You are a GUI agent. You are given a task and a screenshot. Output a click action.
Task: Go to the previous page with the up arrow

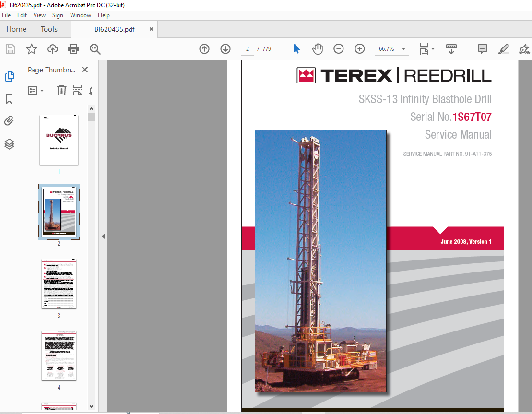[x=204, y=49]
